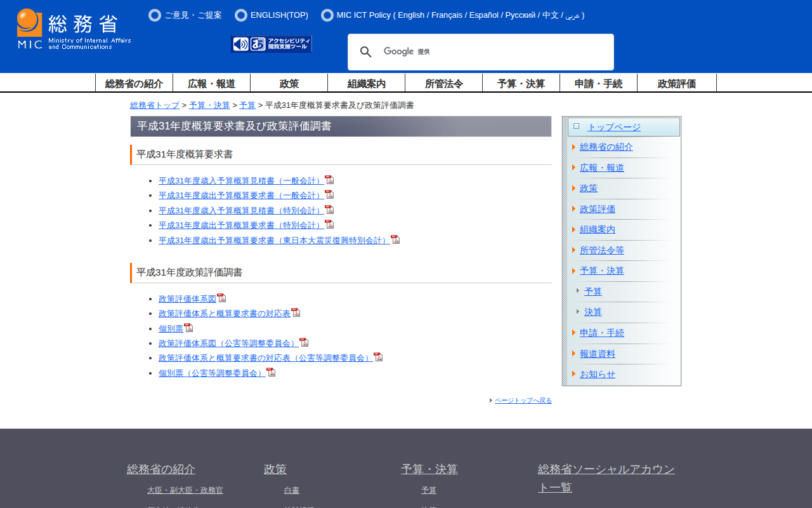The height and width of the screenshot is (508, 812).
Task: Select the MIC ICT Policy circle link
Action: coord(327,15)
